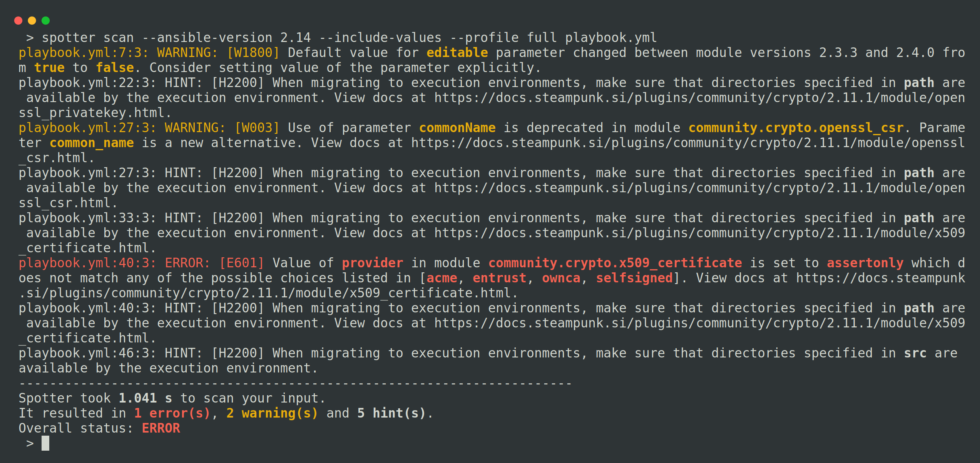Viewport: 980px width, 463px height.
Task: Maximize the terminal using the green button
Action: click(x=45, y=20)
